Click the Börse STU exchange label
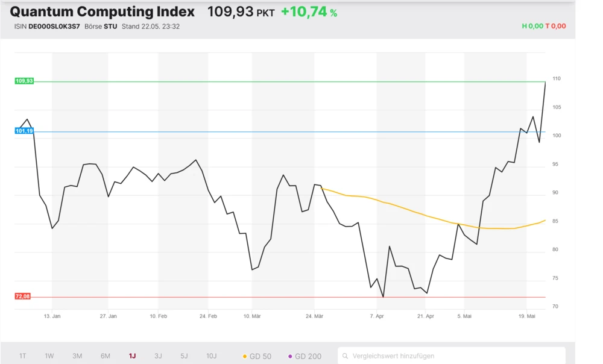603x364 pixels. (x=101, y=27)
